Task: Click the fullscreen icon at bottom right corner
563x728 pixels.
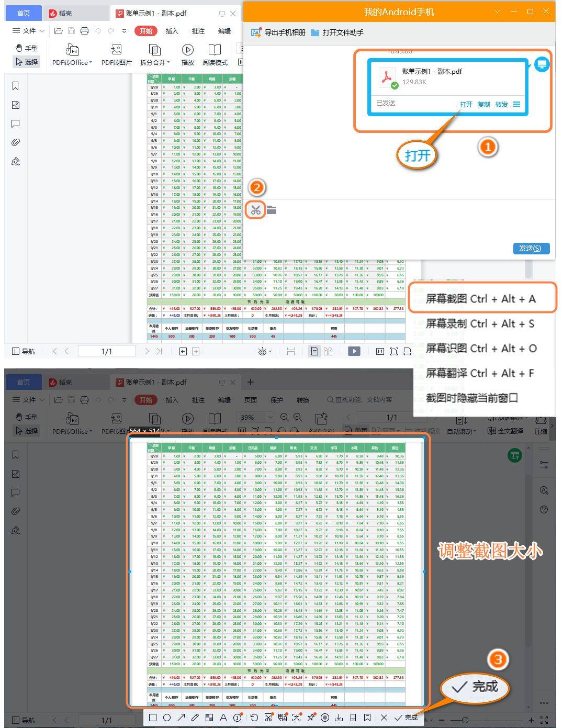Action: pos(544,720)
